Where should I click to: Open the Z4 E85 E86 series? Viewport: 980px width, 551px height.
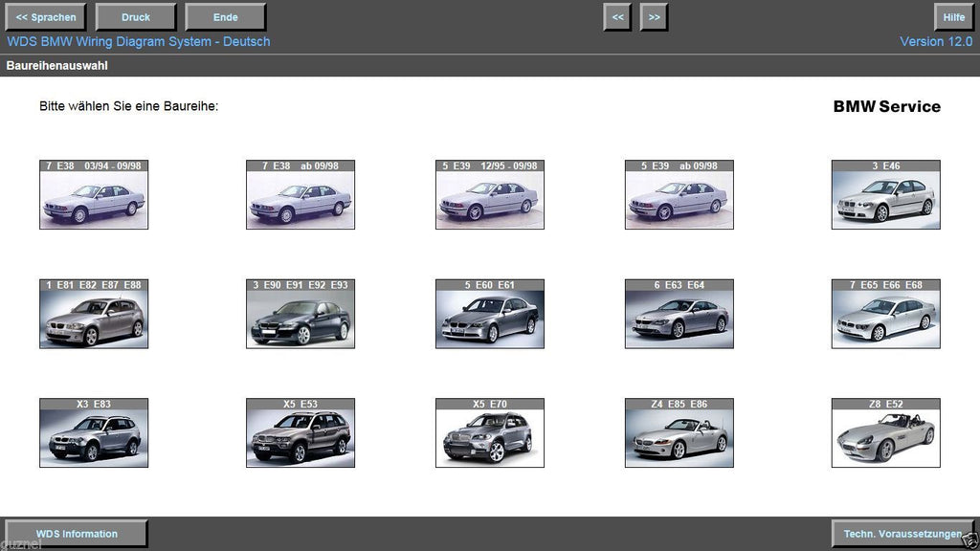coord(679,433)
